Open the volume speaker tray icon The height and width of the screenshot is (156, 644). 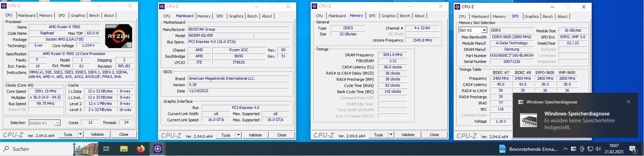598,149
